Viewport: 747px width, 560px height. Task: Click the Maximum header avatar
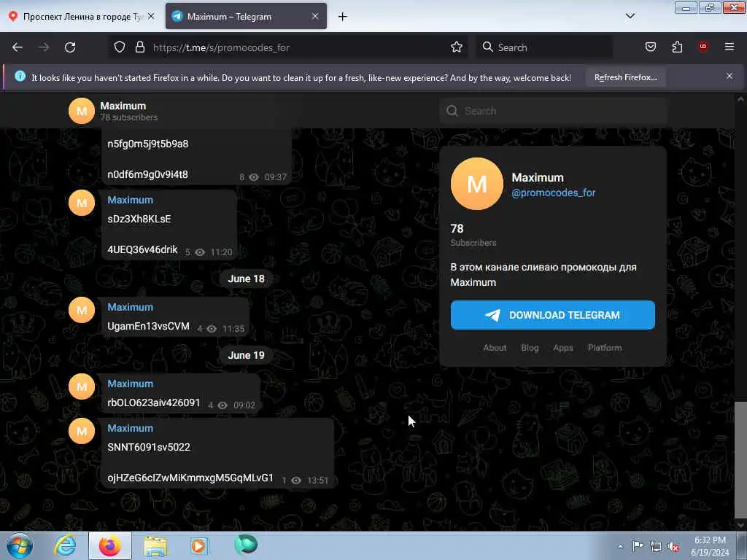[x=82, y=111]
